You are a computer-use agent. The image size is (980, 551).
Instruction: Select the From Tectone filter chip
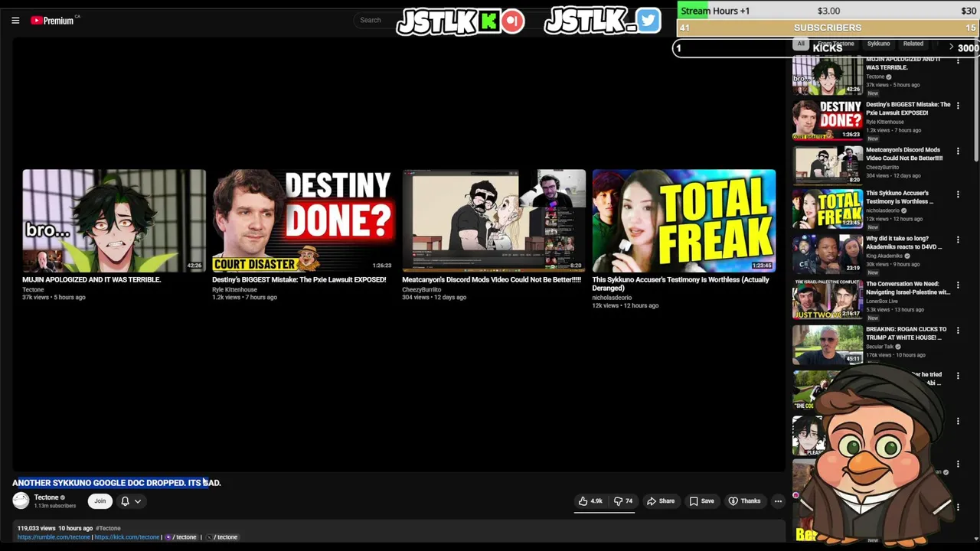tap(836, 44)
